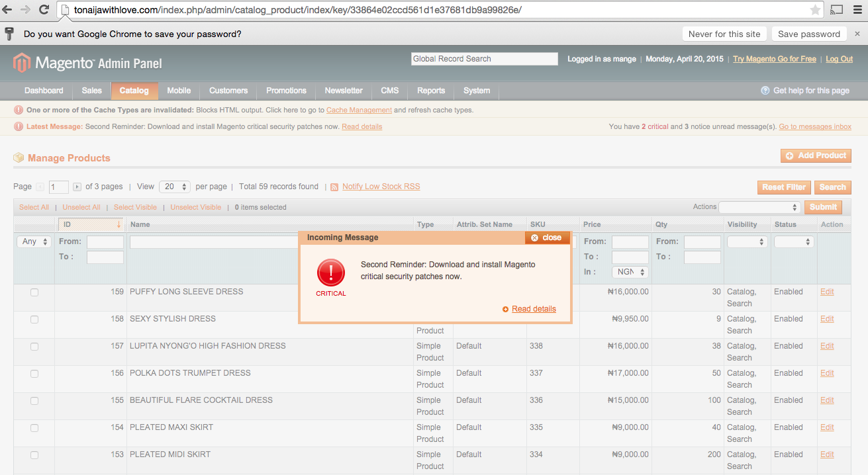Open the Promotions menu
This screenshot has width=868, height=475.
pos(286,91)
